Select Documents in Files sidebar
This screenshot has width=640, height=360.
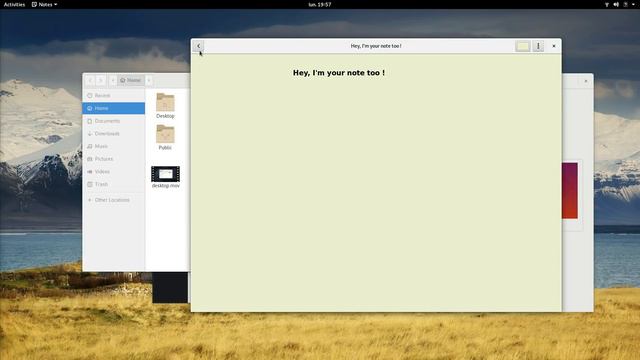(x=113, y=121)
